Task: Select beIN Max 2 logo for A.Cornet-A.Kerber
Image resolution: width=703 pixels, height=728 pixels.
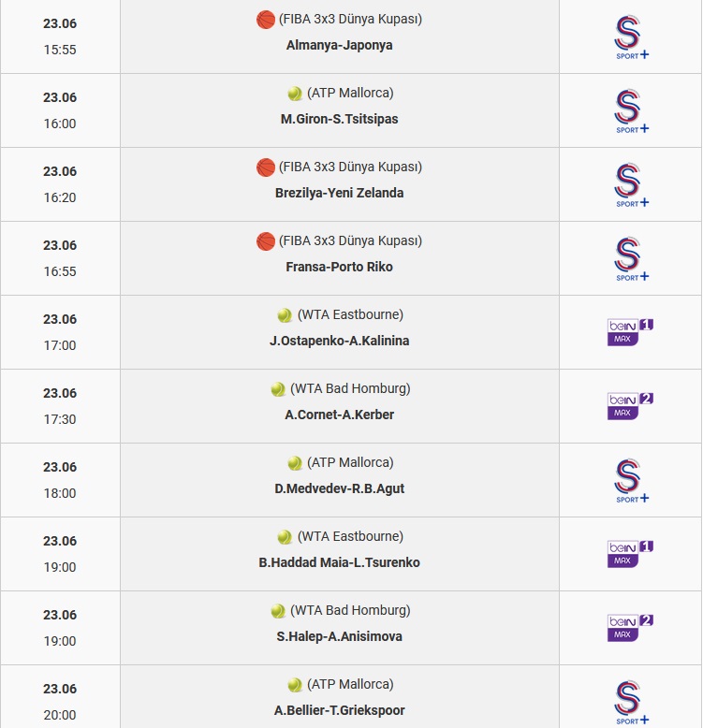Action: pyautogui.click(x=630, y=406)
